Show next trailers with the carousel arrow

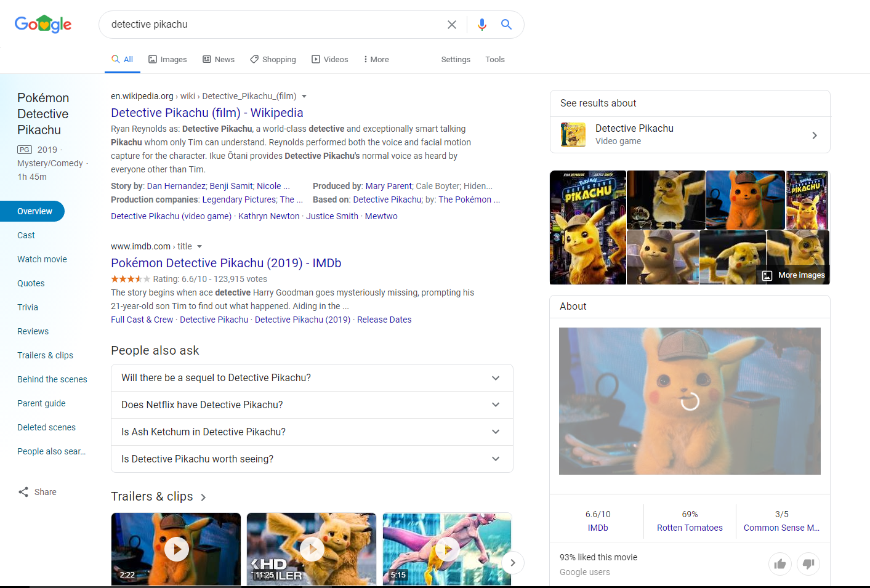click(x=513, y=562)
